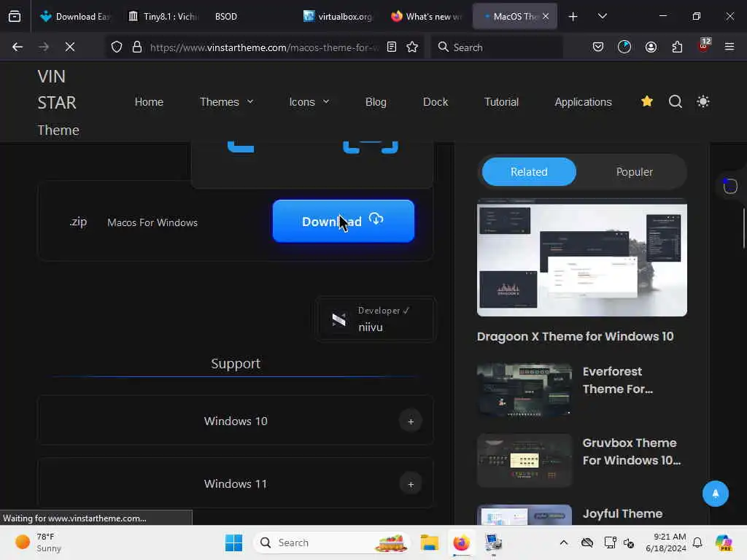Open weather widget showing 78°F

[x=38, y=542]
